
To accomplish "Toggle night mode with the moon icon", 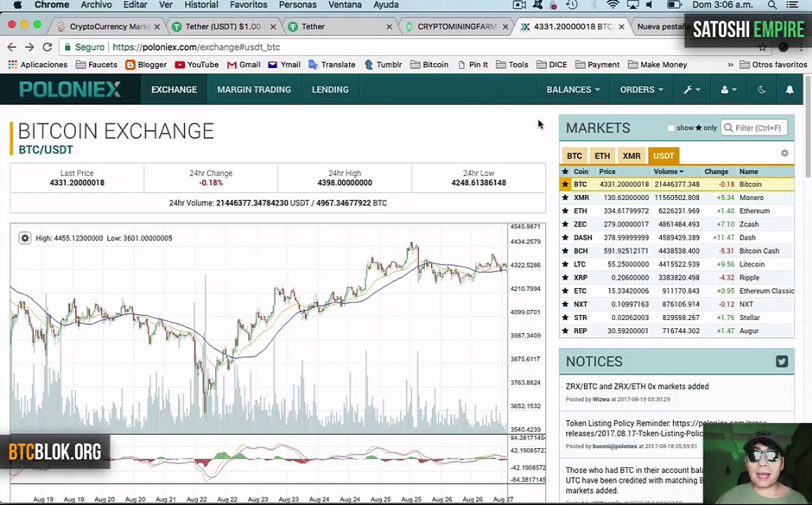I will [x=762, y=90].
